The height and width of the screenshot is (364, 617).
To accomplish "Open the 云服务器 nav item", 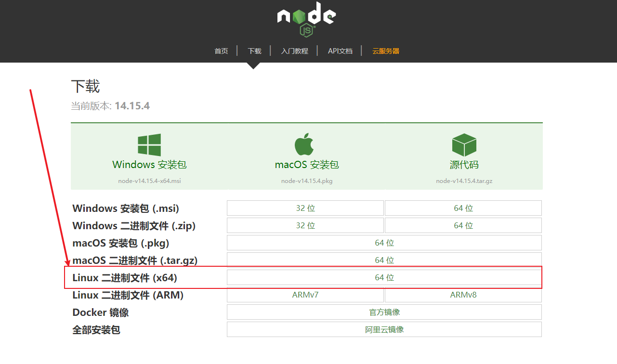I will (386, 51).
